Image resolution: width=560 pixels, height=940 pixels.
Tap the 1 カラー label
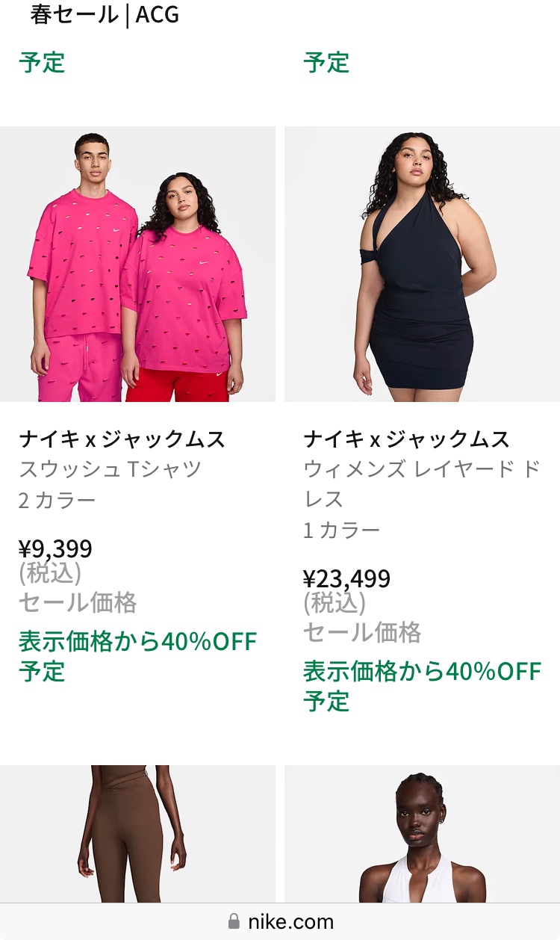click(342, 530)
